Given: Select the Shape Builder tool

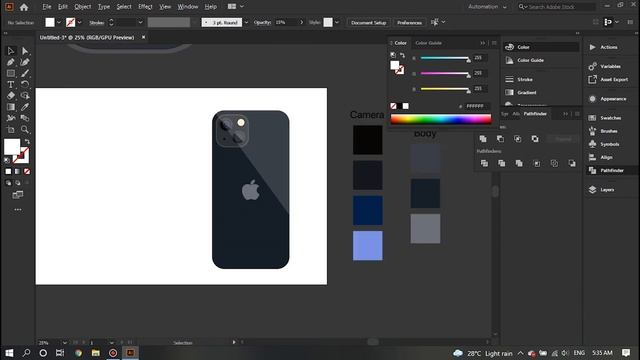Looking at the screenshot, I should pos(24,96).
